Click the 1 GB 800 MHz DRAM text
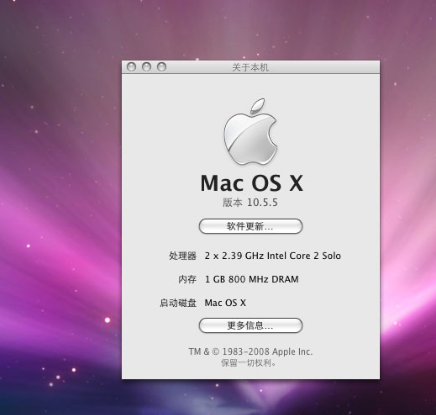 tap(252, 279)
